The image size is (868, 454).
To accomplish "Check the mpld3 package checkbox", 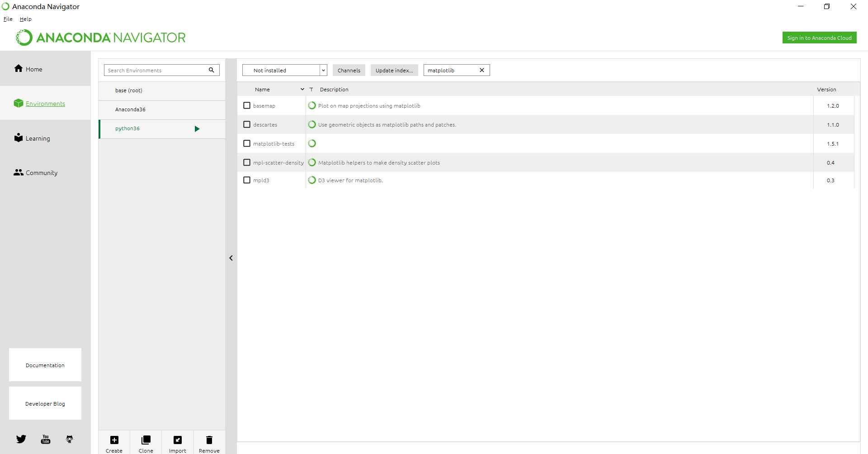I will (x=247, y=180).
